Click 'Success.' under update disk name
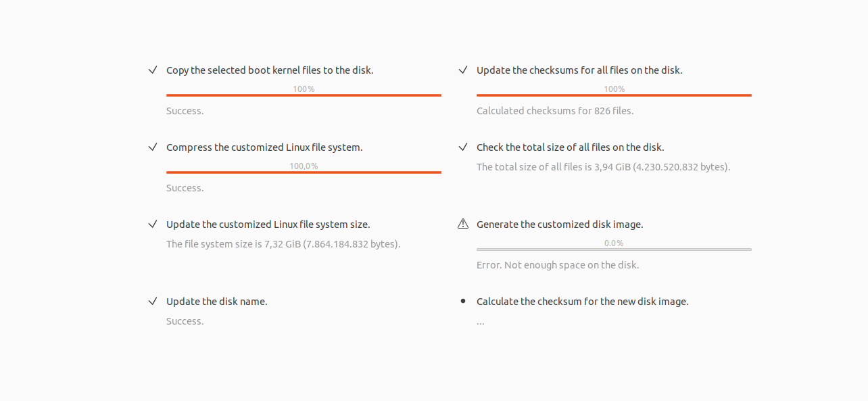This screenshot has width=868, height=401. point(185,321)
